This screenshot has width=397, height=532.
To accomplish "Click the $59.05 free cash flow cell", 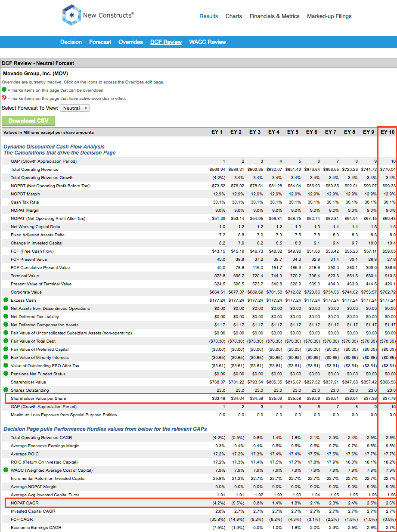I will click(388, 251).
